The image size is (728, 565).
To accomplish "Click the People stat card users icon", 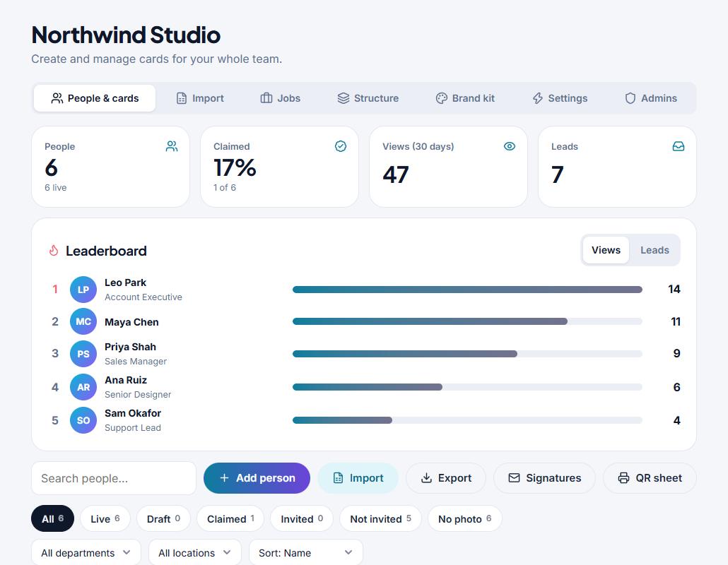I will (x=172, y=147).
